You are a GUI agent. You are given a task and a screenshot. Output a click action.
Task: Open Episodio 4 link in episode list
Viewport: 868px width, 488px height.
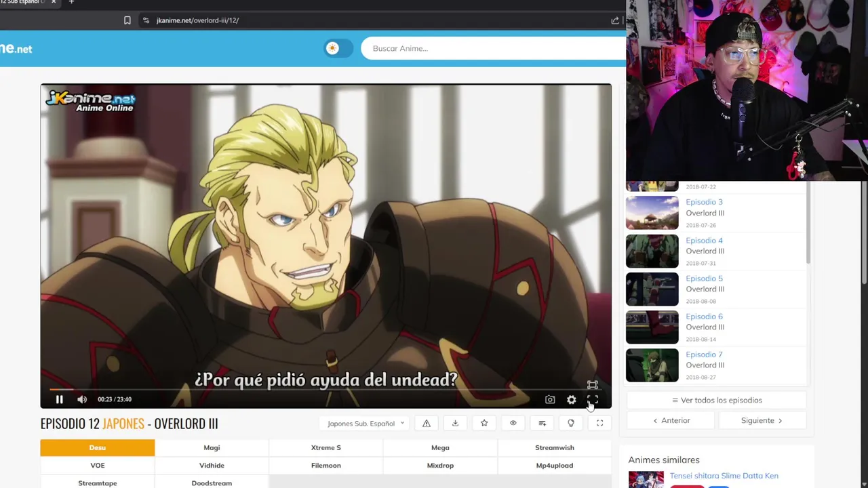click(x=704, y=240)
